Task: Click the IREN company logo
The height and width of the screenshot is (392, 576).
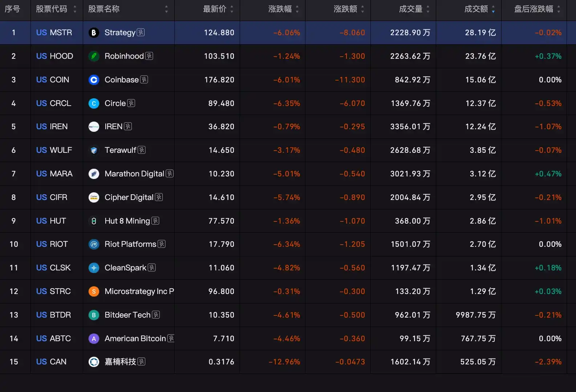Action: pyautogui.click(x=94, y=127)
